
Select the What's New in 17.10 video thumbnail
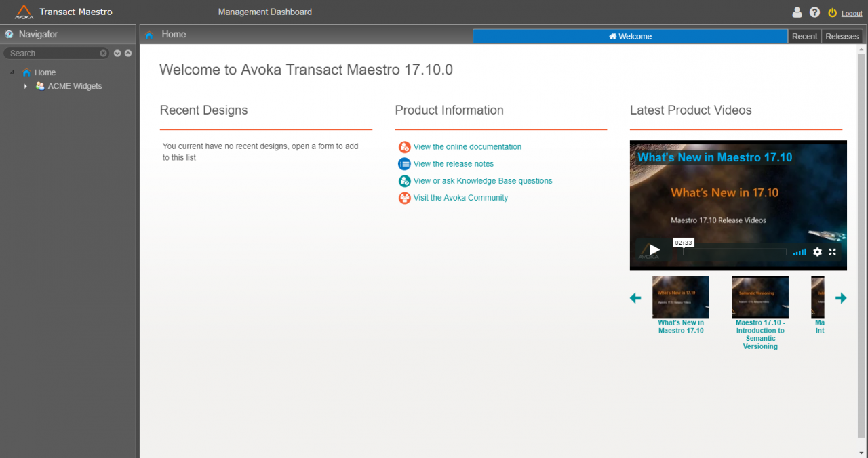click(x=681, y=297)
